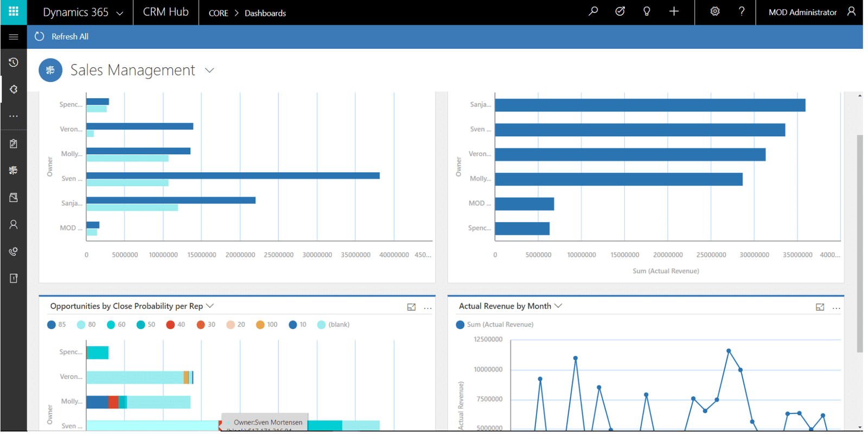Open the search magnifier icon
Image resolution: width=868 pixels, height=436 pixels.
click(593, 11)
